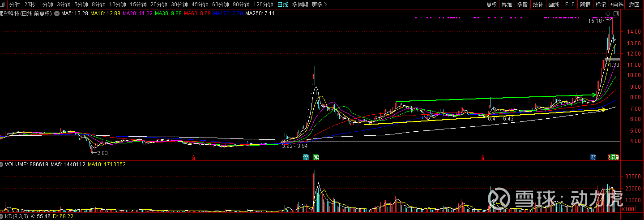644x220 pixels.
Task: Open F10 company information
Action: (570, 4)
